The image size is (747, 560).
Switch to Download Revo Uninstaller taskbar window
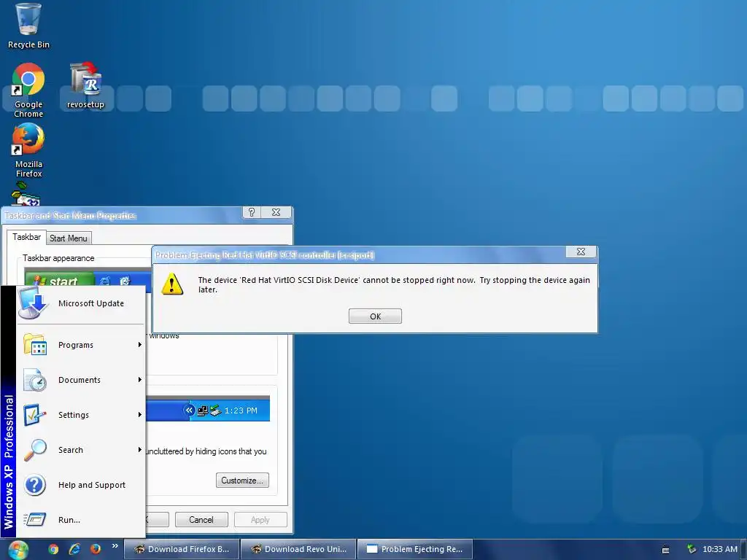[x=298, y=549]
